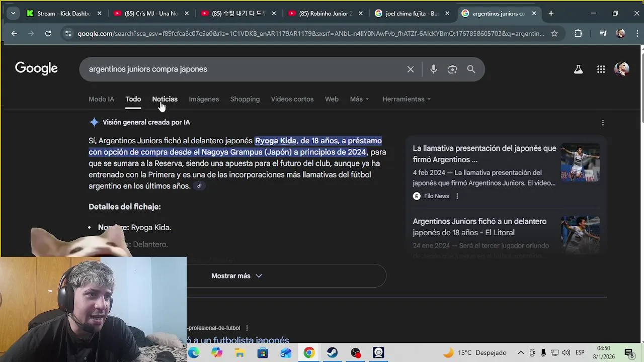Go to the Google home logo
This screenshot has height=362, width=644.
[x=36, y=69]
